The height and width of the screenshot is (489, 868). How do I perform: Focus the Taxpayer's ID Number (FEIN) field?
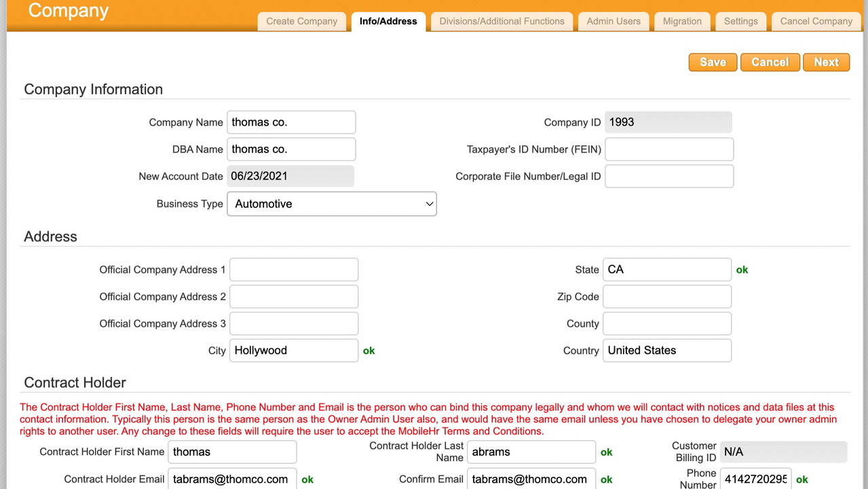[668, 149]
